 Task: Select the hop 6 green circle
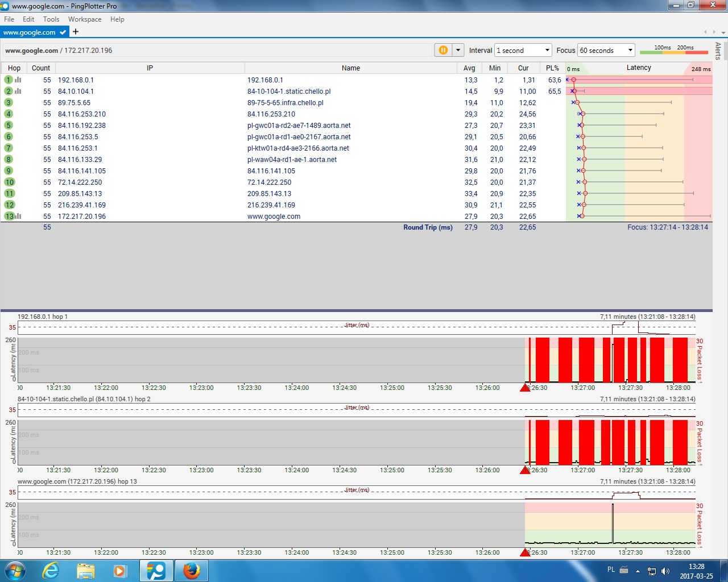coord(9,136)
